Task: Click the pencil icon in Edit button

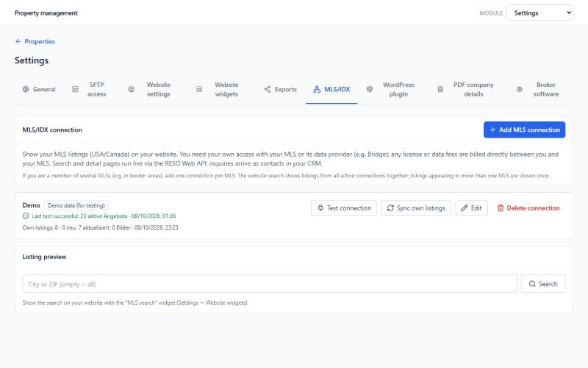Action: [465, 208]
